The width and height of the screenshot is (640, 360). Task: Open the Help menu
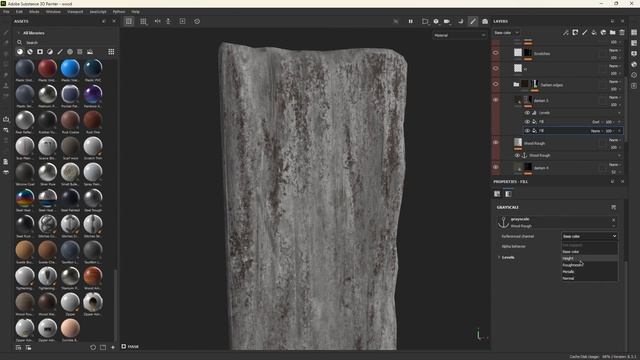point(135,12)
